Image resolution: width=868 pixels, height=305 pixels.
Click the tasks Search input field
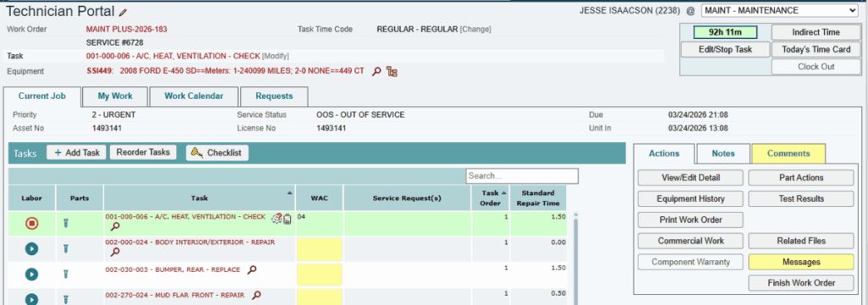[522, 176]
